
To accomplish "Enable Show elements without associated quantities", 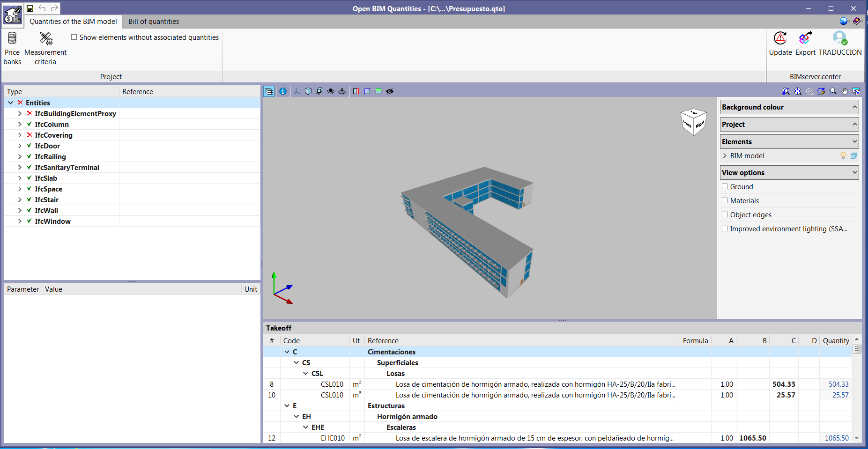I will [74, 37].
